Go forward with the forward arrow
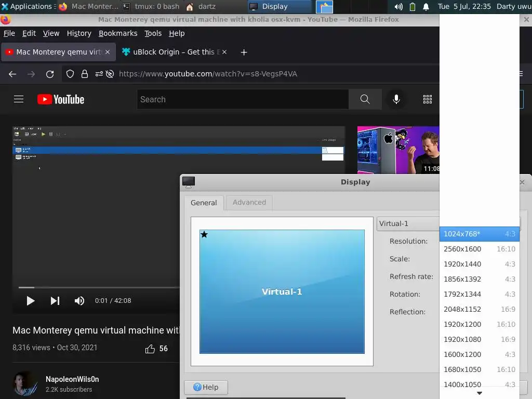532x399 pixels. click(x=31, y=74)
